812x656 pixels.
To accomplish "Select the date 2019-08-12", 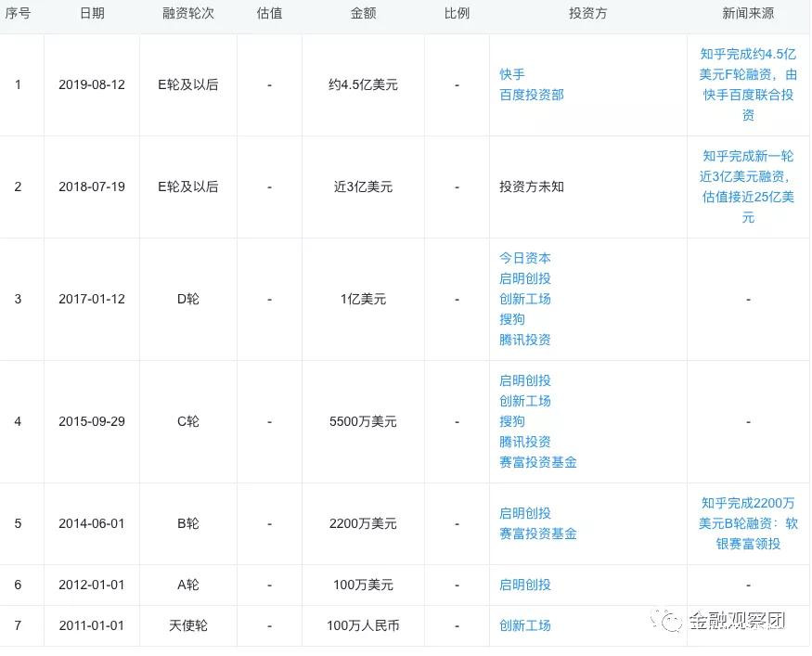I will pos(92,84).
